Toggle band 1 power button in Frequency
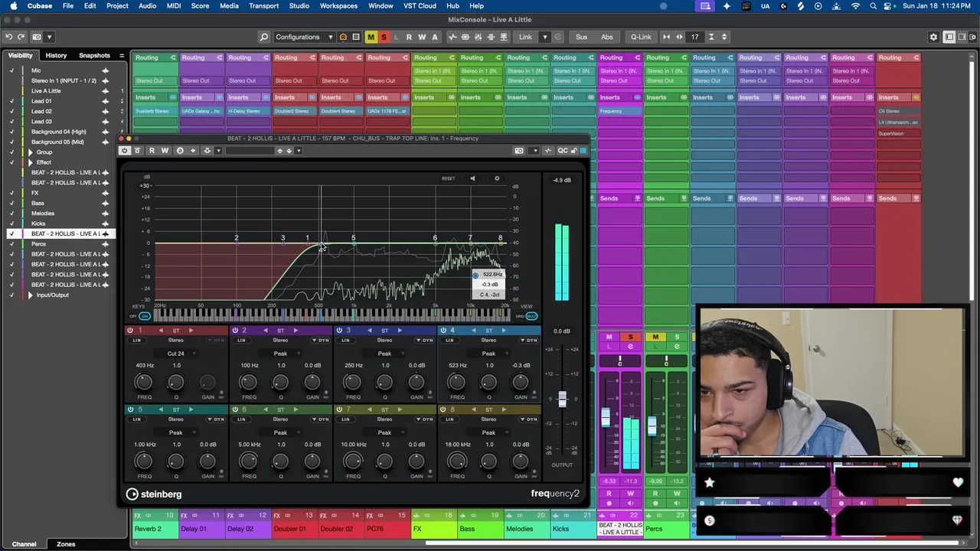Screen dimensions: 980x551 (x=130, y=331)
